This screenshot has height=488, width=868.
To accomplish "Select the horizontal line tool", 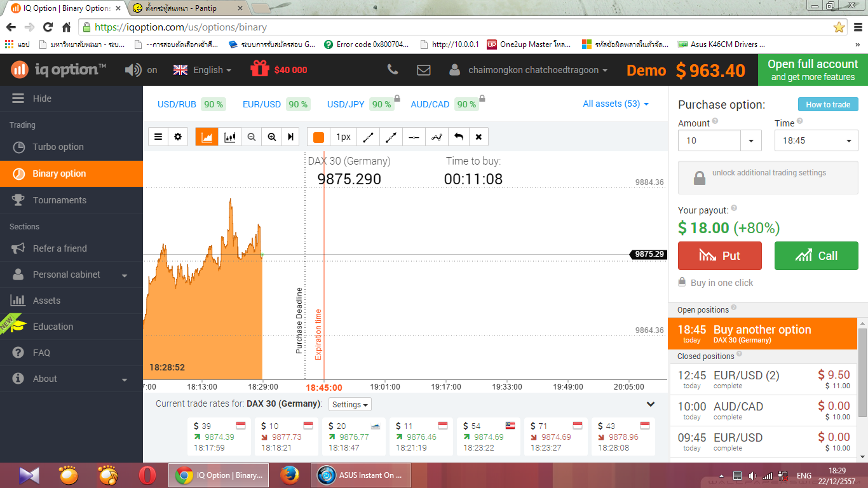I will (414, 137).
